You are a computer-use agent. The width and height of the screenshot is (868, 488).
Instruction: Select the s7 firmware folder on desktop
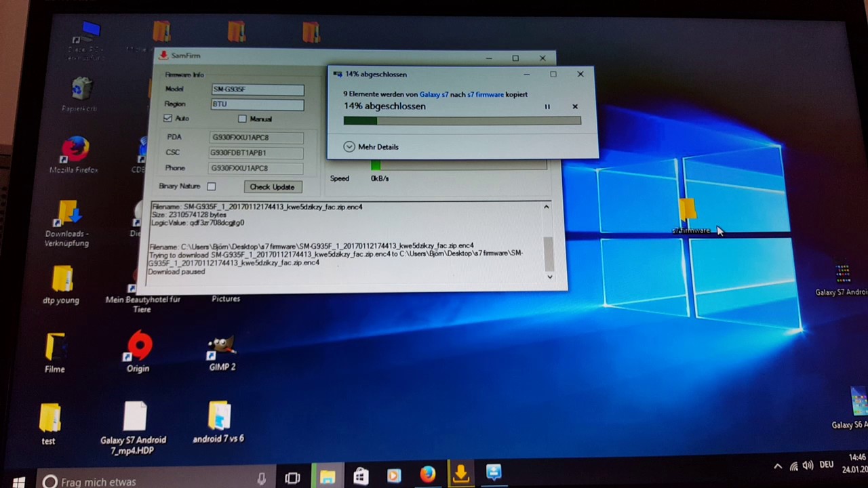click(x=689, y=217)
